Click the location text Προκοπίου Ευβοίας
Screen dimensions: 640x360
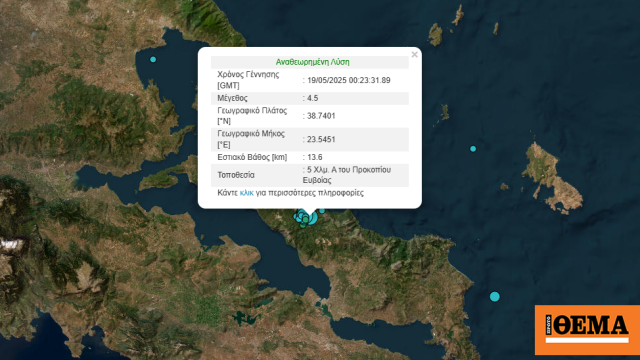coord(347,175)
